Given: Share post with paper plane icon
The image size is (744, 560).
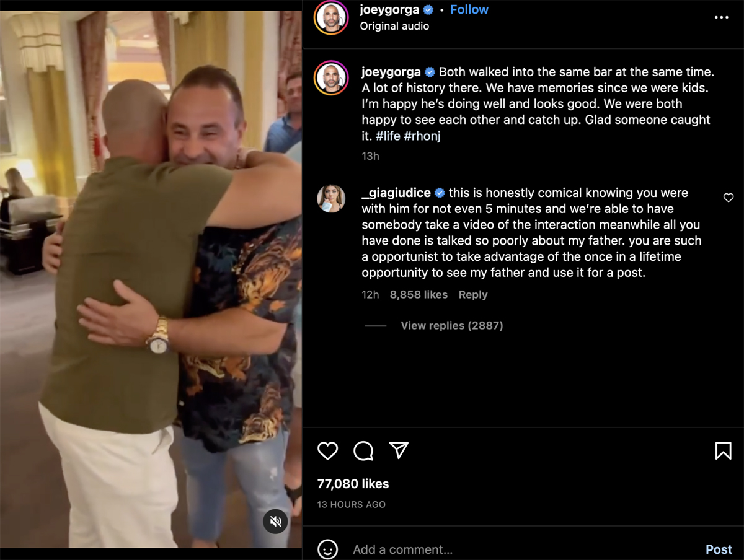Looking at the screenshot, I should coord(399,450).
